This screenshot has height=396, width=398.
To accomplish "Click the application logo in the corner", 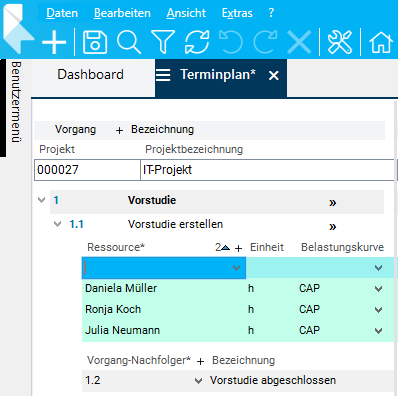I will point(17,29).
